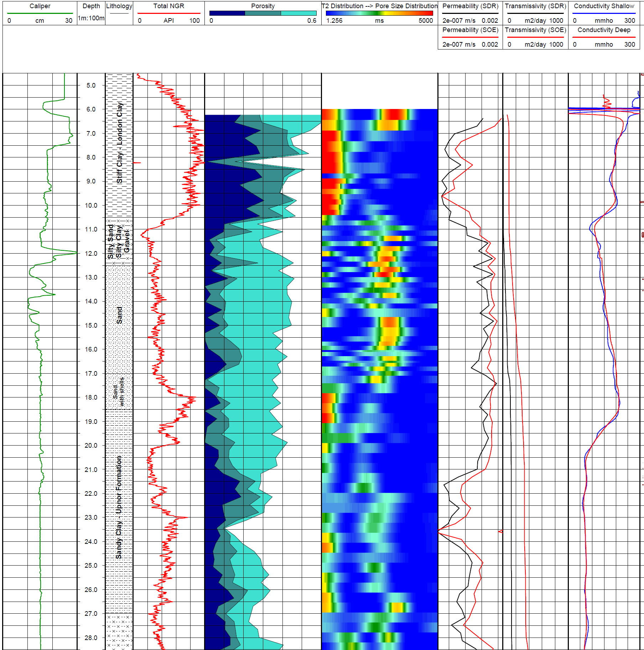Screen dimensions: 644x650
Task: Click the Lithology column header
Action: click(x=119, y=6)
